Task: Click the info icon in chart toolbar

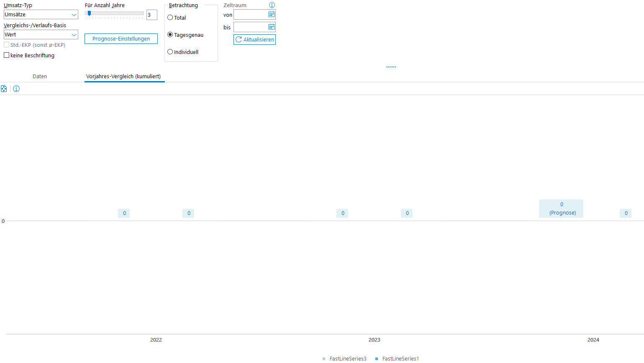Action: coord(16,89)
